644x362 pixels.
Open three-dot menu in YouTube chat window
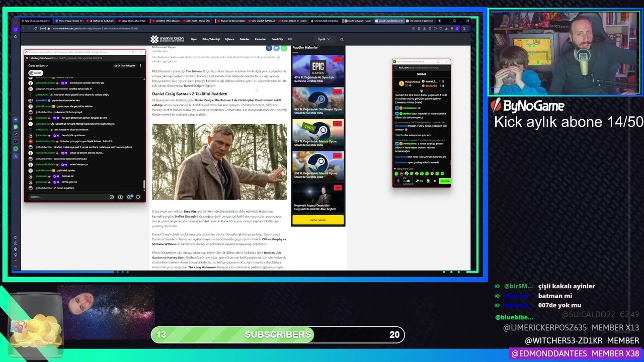[x=140, y=65]
